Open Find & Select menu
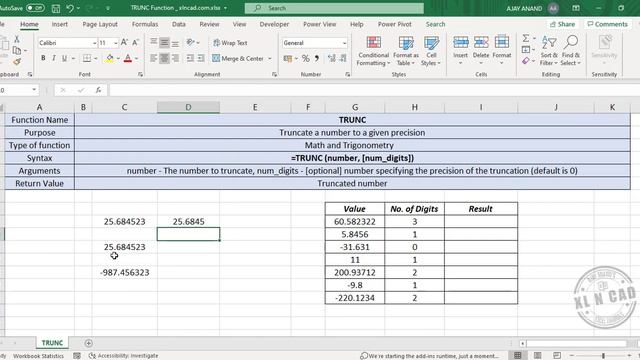 (x=571, y=51)
